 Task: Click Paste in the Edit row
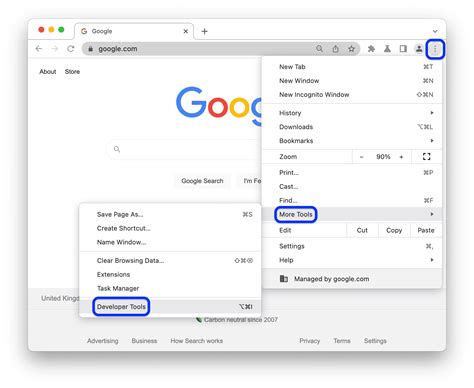(426, 230)
